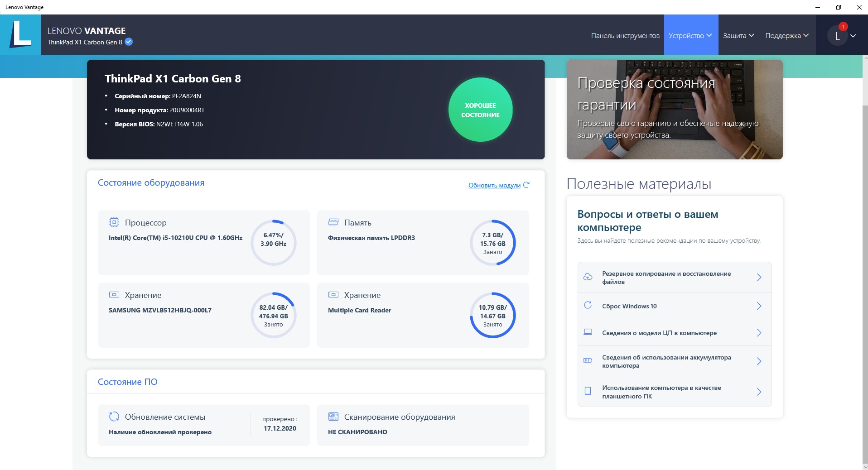
Task: Open Сведения об использовании аккумулятора компьютера
Action: click(675, 361)
